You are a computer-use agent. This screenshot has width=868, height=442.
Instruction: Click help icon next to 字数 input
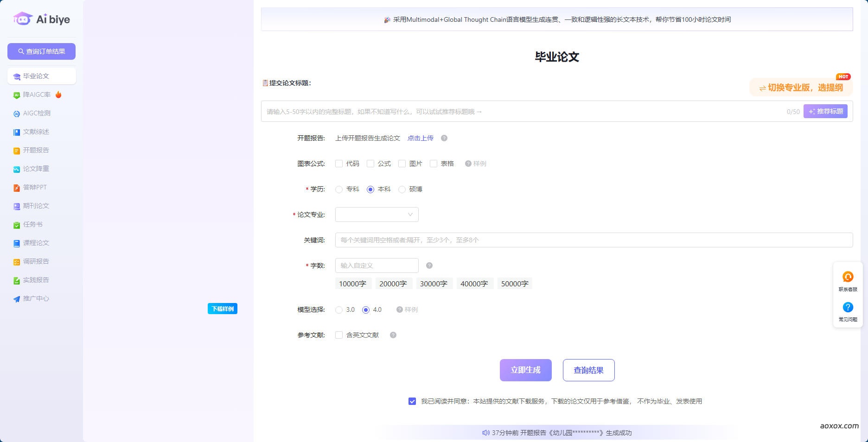coord(429,265)
